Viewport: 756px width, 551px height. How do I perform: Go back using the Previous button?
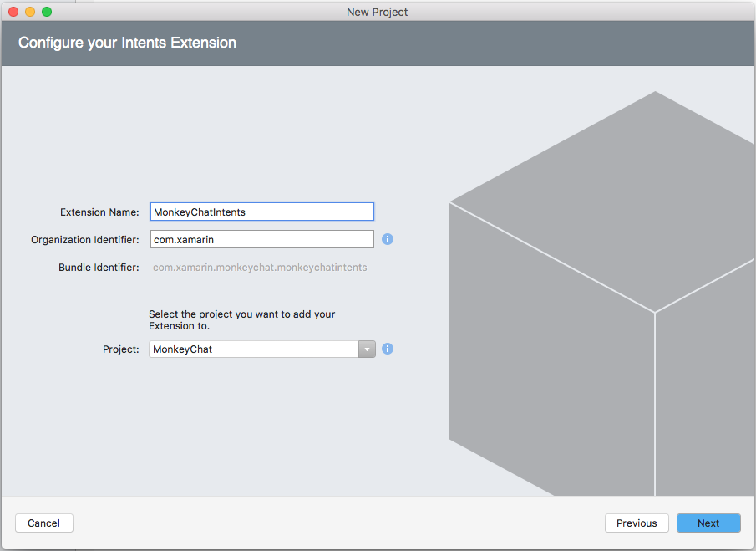(637, 523)
